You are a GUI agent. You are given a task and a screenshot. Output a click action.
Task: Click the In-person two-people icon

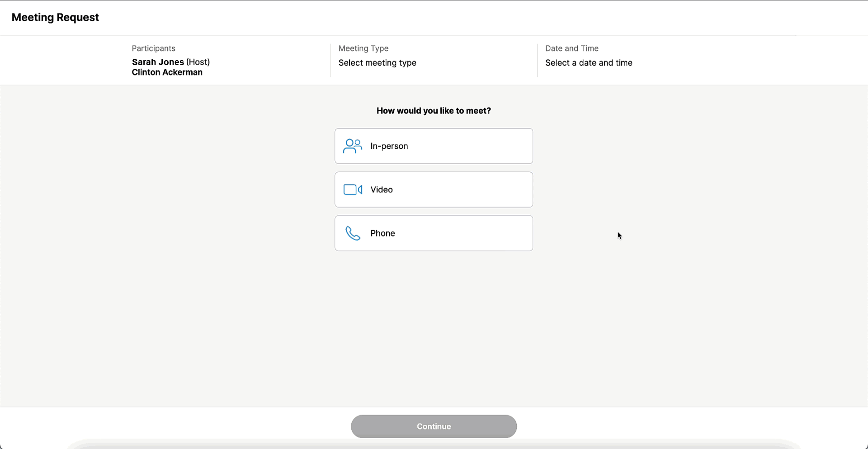coord(352,146)
